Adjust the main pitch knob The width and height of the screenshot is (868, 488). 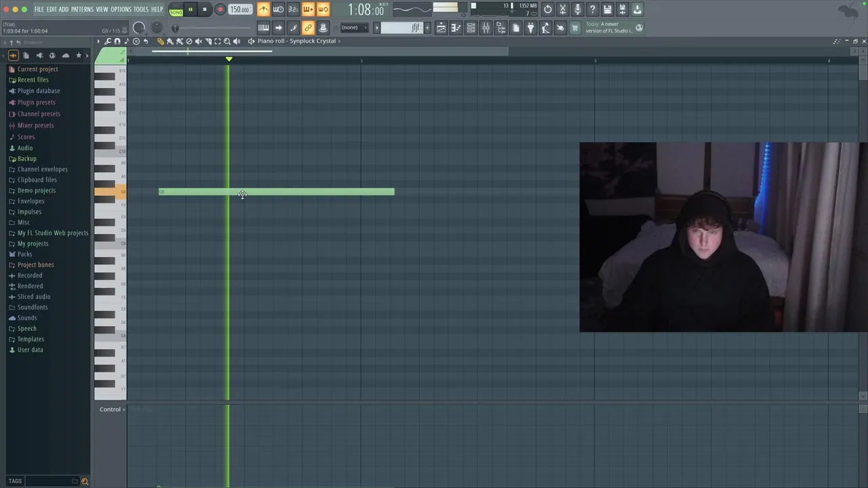pos(157,28)
